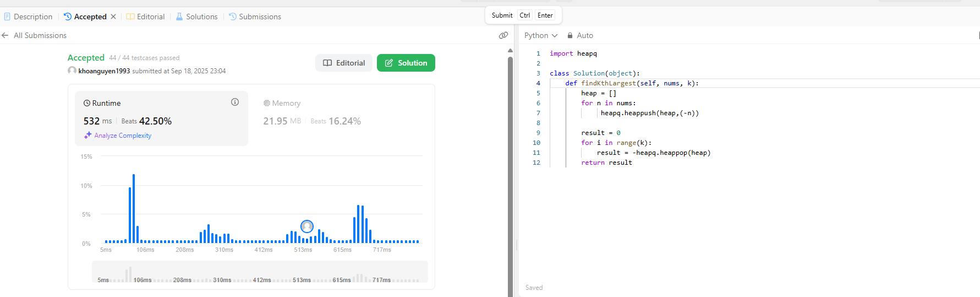Click the Runtime clock icon
The width and height of the screenshot is (980, 297).
point(87,103)
